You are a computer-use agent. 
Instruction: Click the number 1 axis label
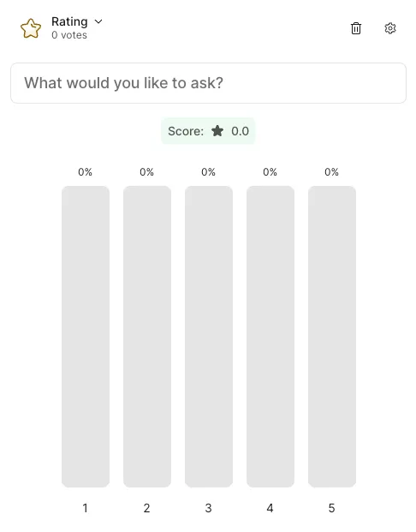pos(85,508)
